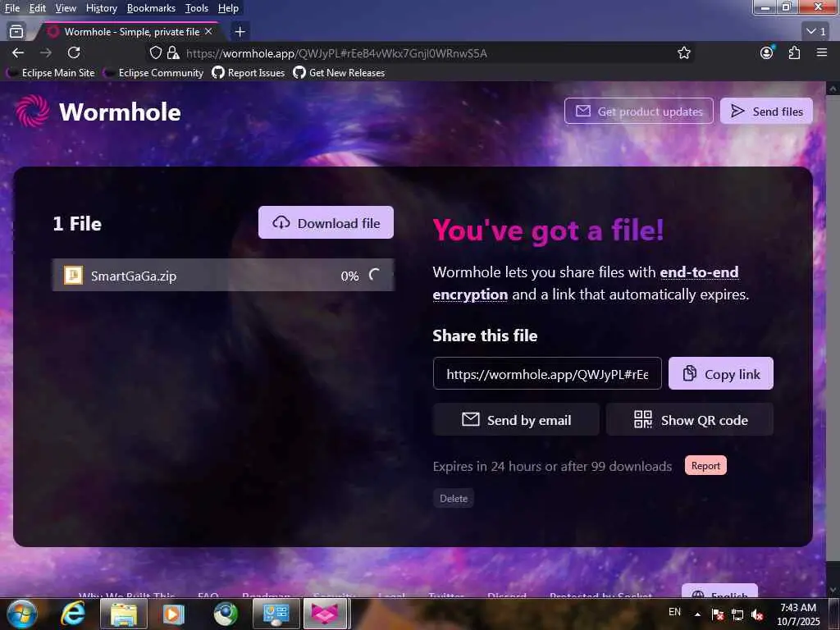The height and width of the screenshot is (630, 840).
Task: Open the media player taskbar icon
Action: pyautogui.click(x=173, y=614)
